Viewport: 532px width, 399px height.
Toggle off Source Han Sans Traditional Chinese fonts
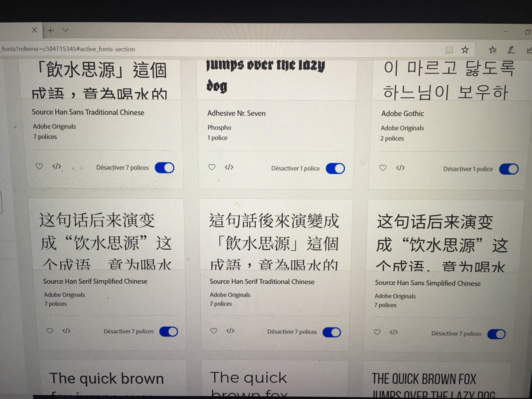point(165,168)
